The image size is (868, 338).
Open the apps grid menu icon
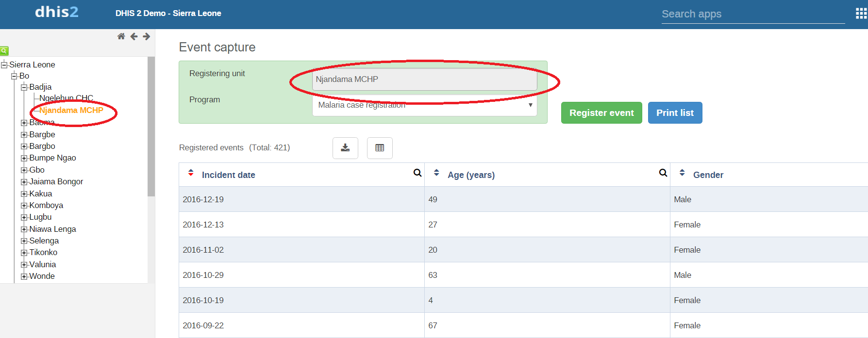[861, 14]
